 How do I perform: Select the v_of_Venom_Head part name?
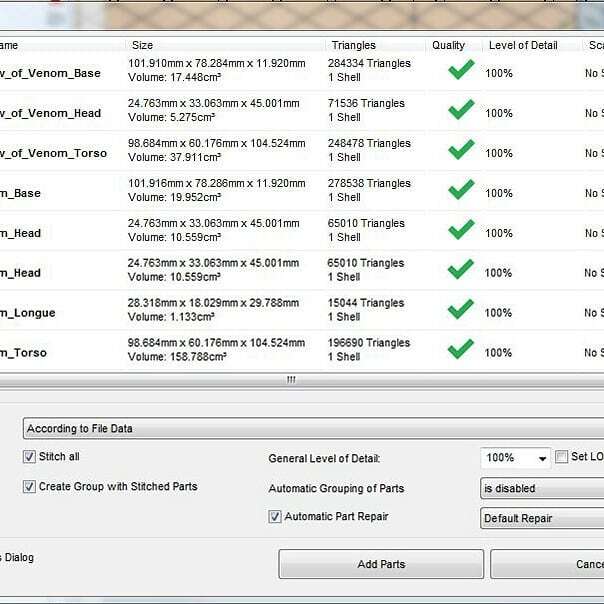(50, 113)
